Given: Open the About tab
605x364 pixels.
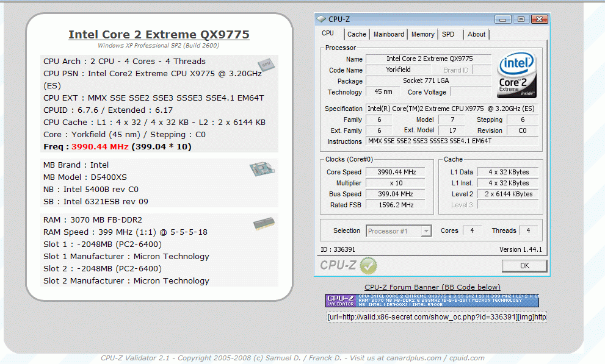Looking at the screenshot, I should [477, 34].
